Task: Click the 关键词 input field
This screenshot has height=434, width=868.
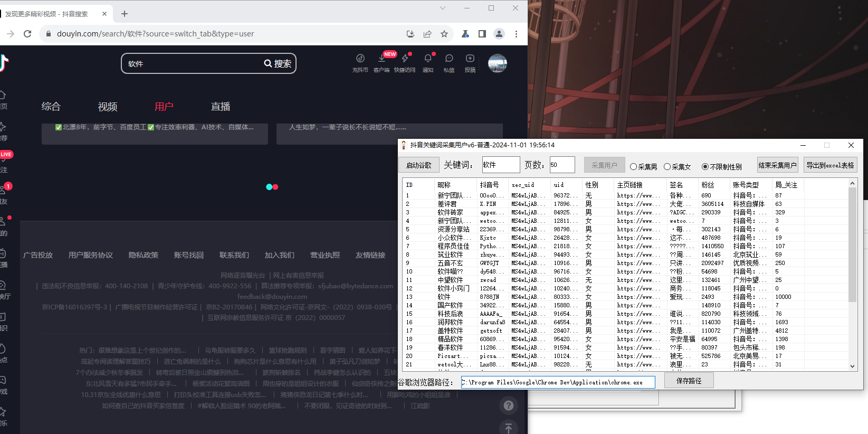Action: click(501, 165)
